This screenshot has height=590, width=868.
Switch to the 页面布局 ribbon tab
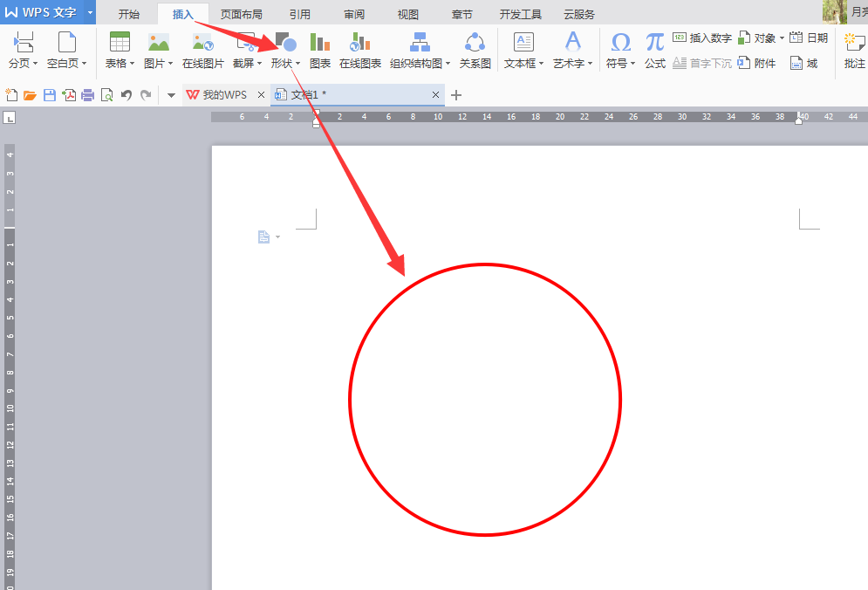[x=242, y=15]
